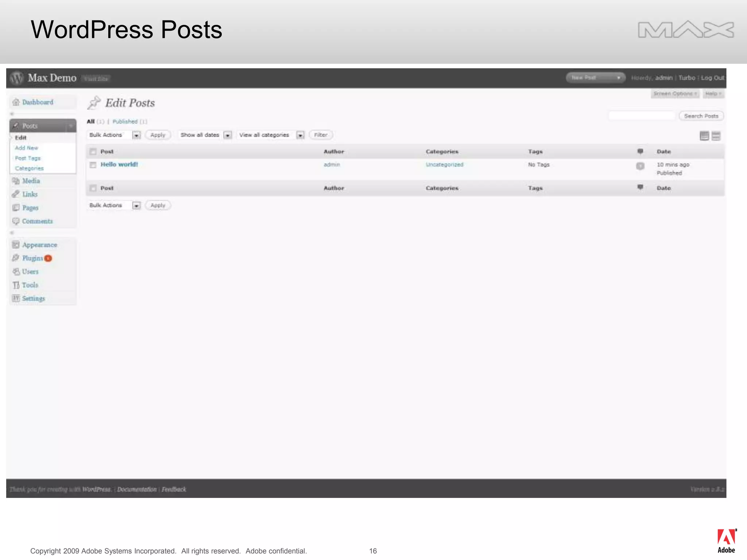
Task: Select Post Tags under Posts
Action: pos(28,158)
